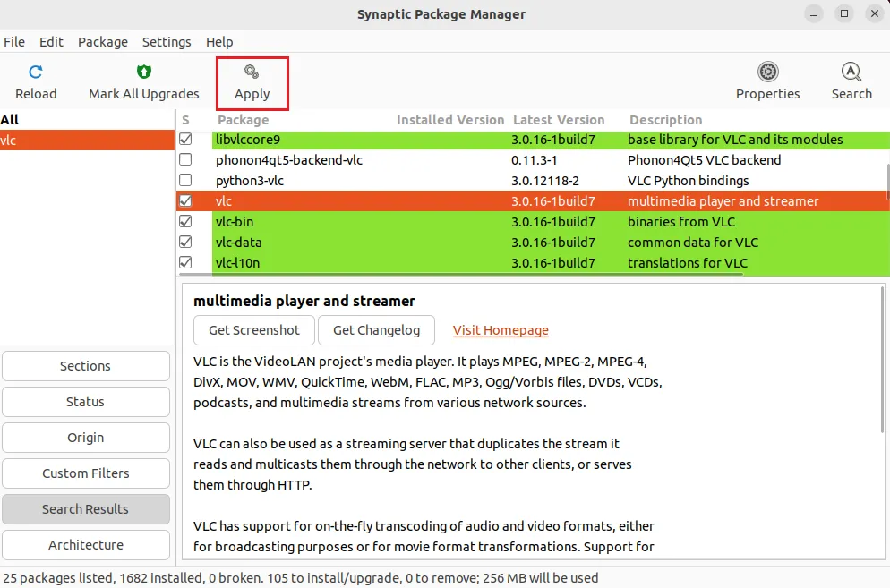Screen dimensions: 890x588
Task: Select All in the left filter list
Action: (88, 120)
